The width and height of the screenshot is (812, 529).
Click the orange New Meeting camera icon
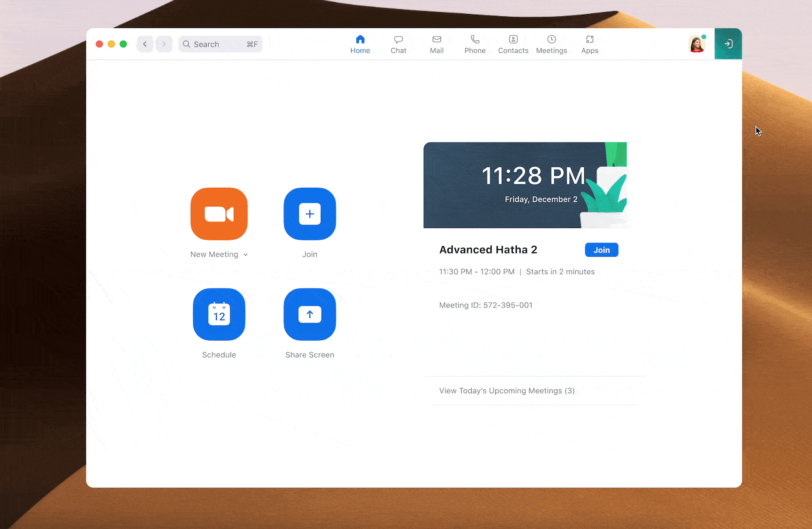219,214
